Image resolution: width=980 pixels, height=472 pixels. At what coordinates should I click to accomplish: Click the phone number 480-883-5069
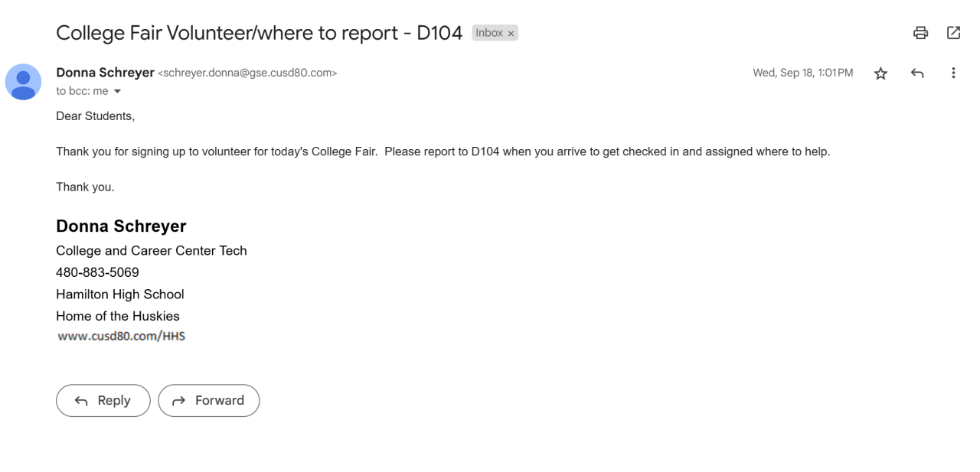[x=97, y=272]
